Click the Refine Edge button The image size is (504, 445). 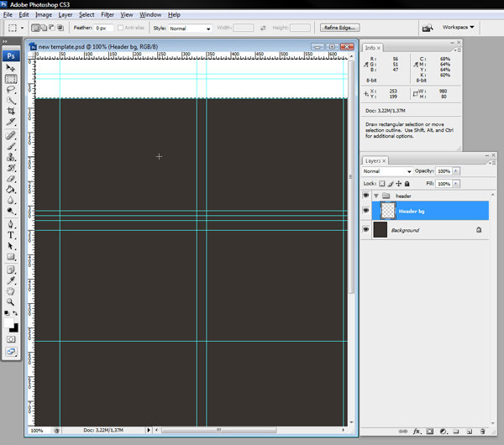coord(339,28)
